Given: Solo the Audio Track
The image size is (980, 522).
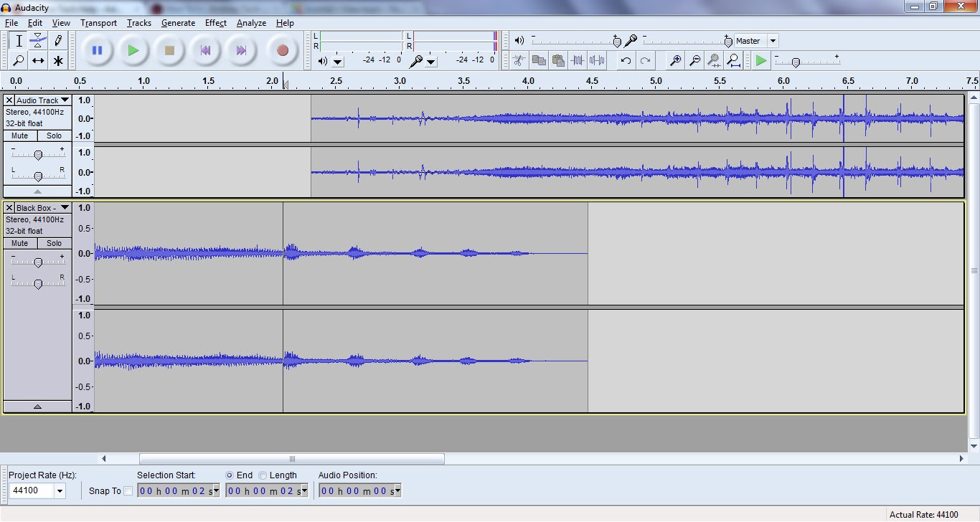Looking at the screenshot, I should click(55, 136).
